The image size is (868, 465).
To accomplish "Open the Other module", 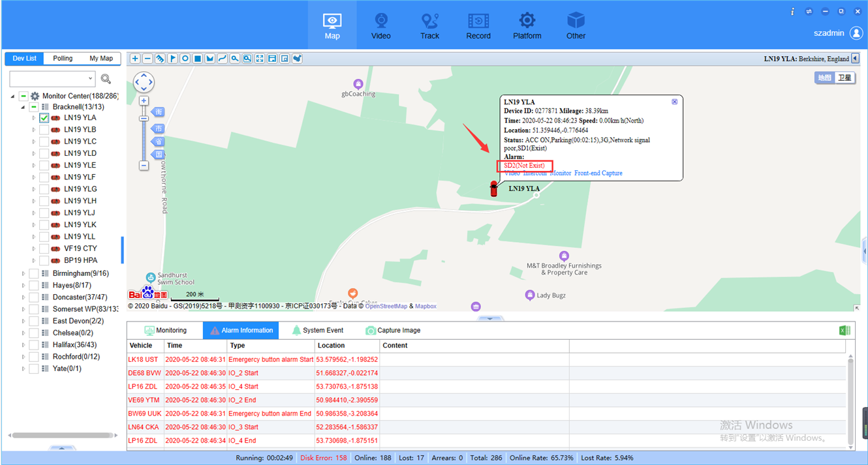I will tap(576, 26).
